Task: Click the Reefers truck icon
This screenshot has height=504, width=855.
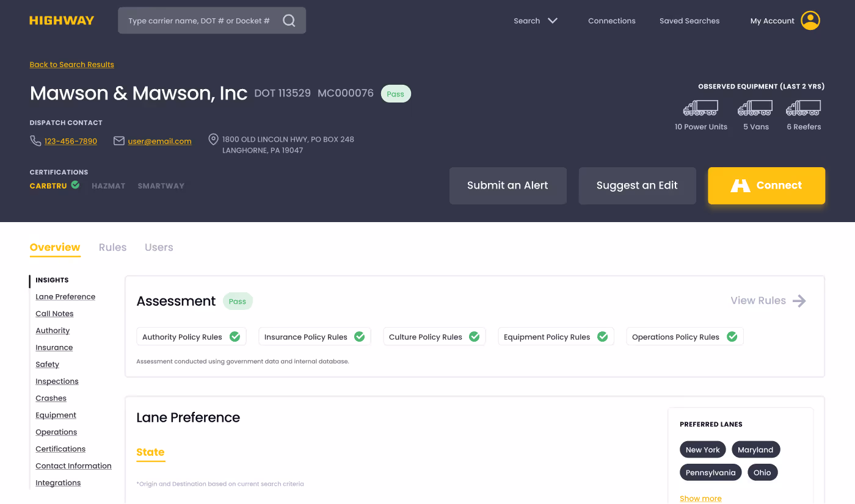Action: (803, 109)
